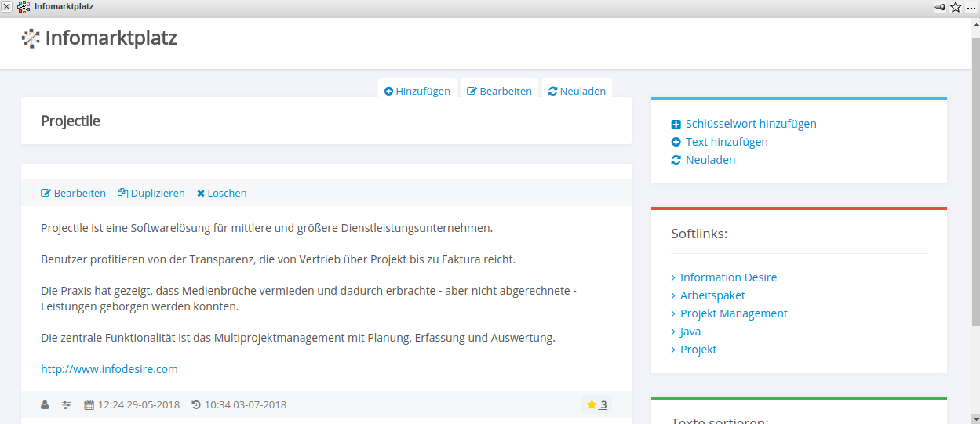
Task: Click the bookmark star in the title bar
Action: coord(956,7)
